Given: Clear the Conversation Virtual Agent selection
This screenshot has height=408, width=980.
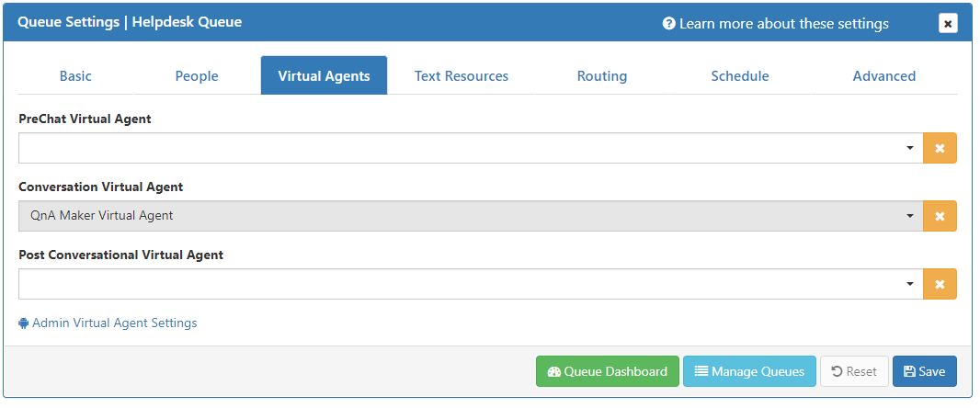Looking at the screenshot, I should 940,216.
